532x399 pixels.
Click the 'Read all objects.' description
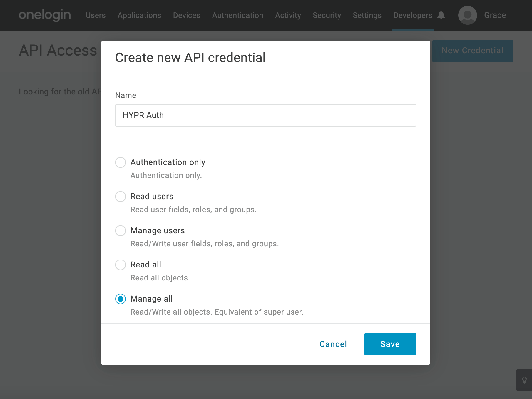[160, 278]
